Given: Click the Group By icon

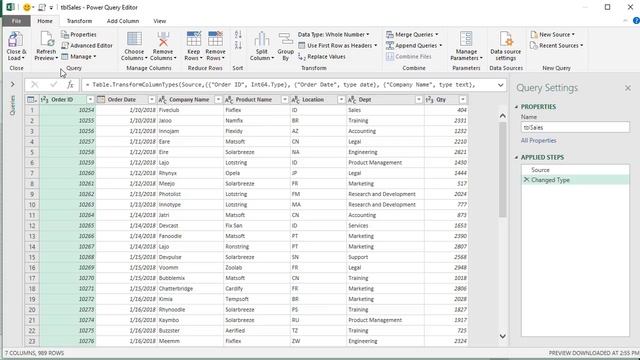Looking at the screenshot, I should [285, 40].
